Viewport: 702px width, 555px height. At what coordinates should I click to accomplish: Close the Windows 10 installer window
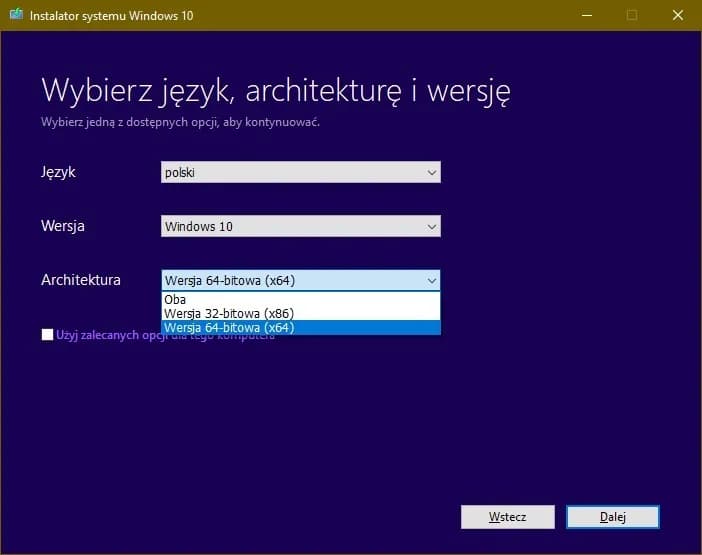677,15
